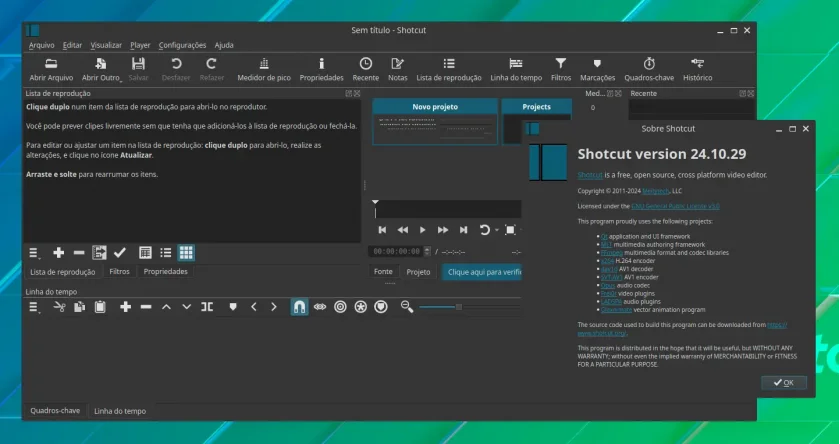Screen dimensions: 840x444
Task: Click the timeline paste clipboard icon
Action: [100, 307]
